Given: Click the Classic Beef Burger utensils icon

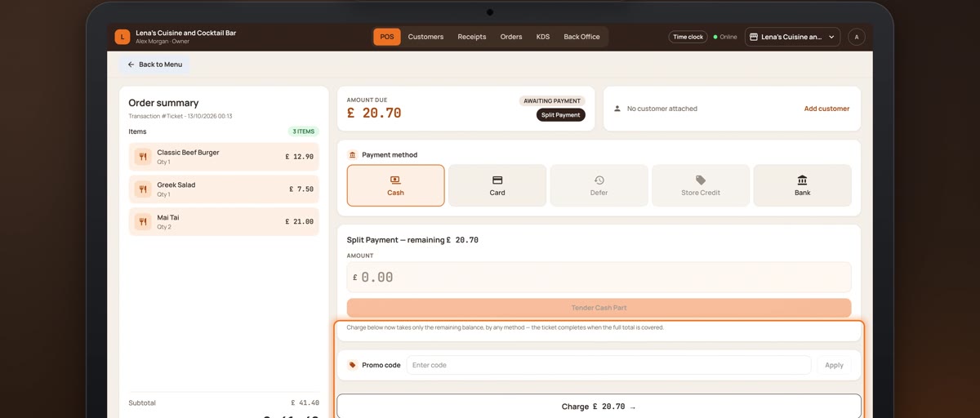Looking at the screenshot, I should pos(143,157).
